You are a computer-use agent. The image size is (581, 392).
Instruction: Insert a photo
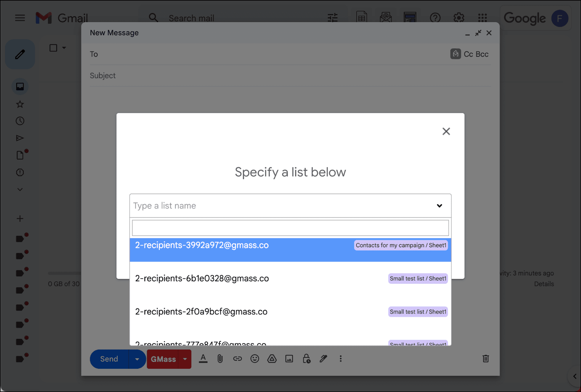289,359
